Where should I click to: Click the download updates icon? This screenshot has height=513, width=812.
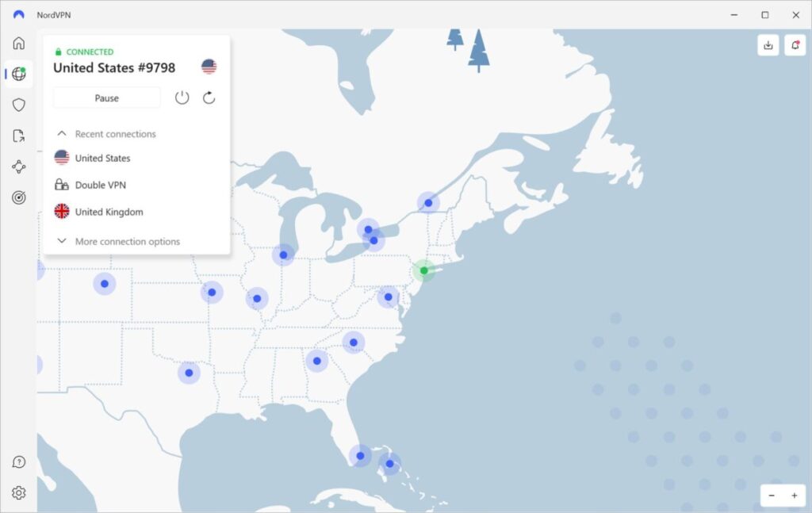tap(768, 45)
